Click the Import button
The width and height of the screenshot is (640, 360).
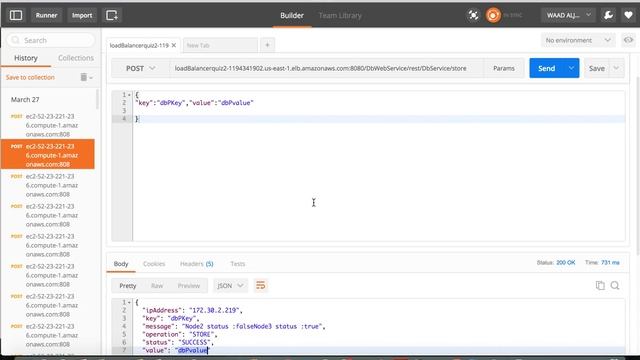point(82,15)
